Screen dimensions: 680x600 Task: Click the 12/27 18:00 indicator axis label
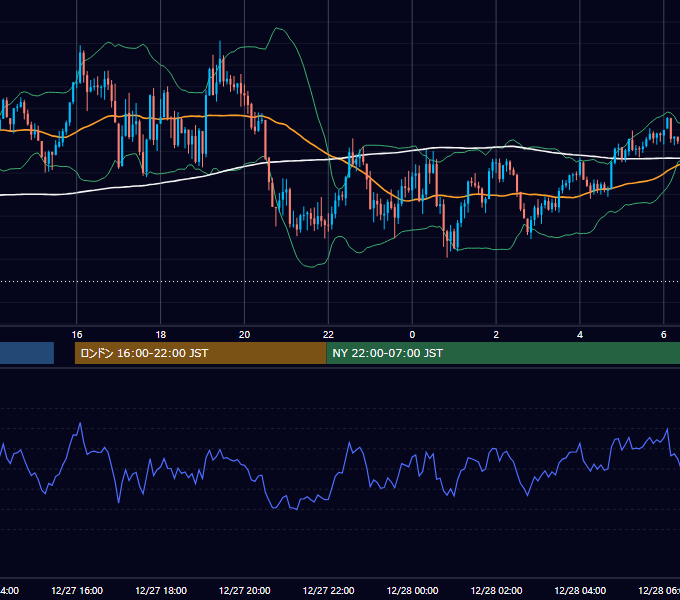click(x=161, y=591)
